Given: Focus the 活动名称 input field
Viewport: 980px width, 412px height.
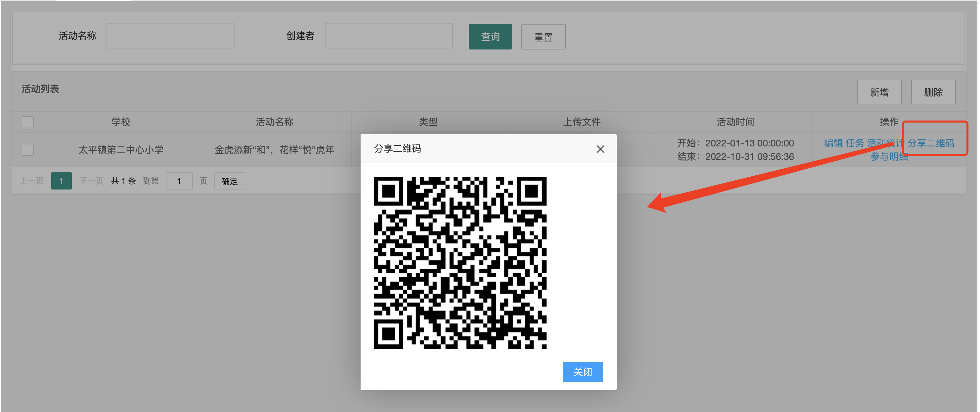Looking at the screenshot, I should click(171, 36).
